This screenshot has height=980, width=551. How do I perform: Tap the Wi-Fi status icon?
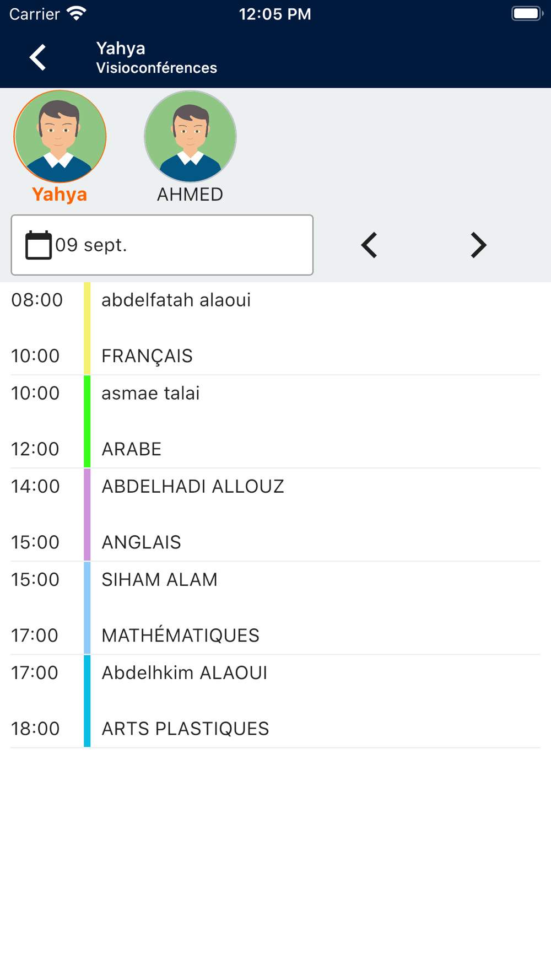pos(77,13)
